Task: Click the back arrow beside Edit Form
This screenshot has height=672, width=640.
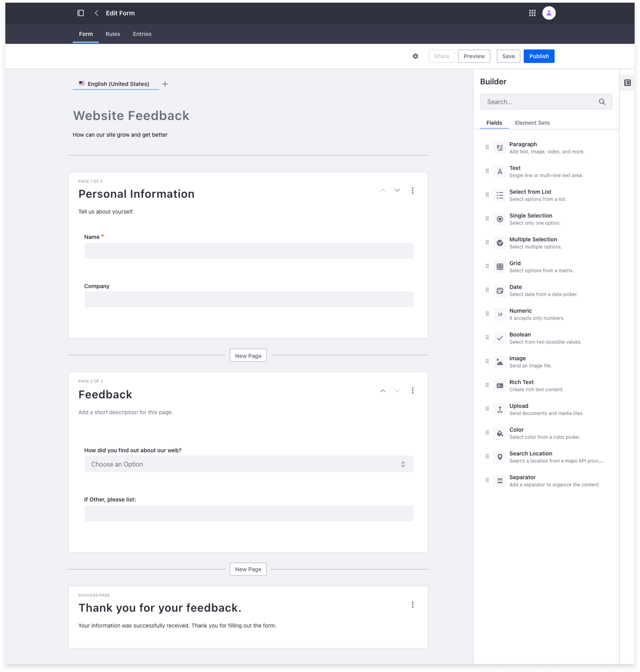Action: point(96,13)
